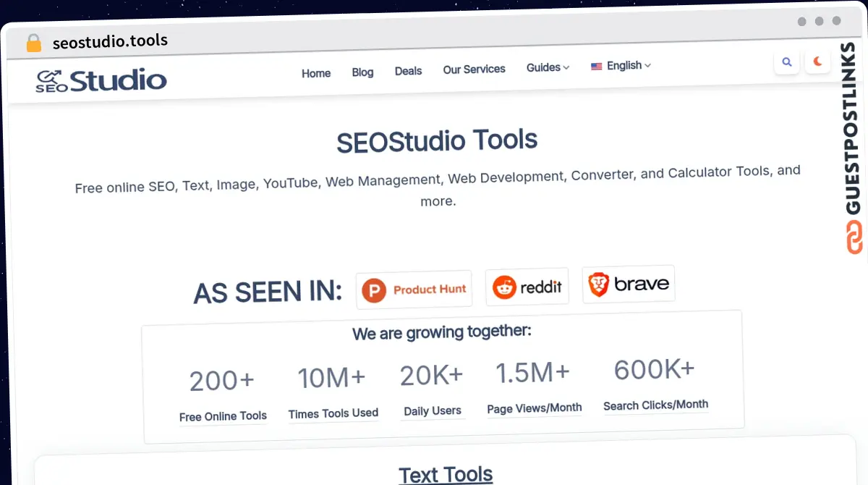Click the US flag language icon

pyautogui.click(x=597, y=67)
